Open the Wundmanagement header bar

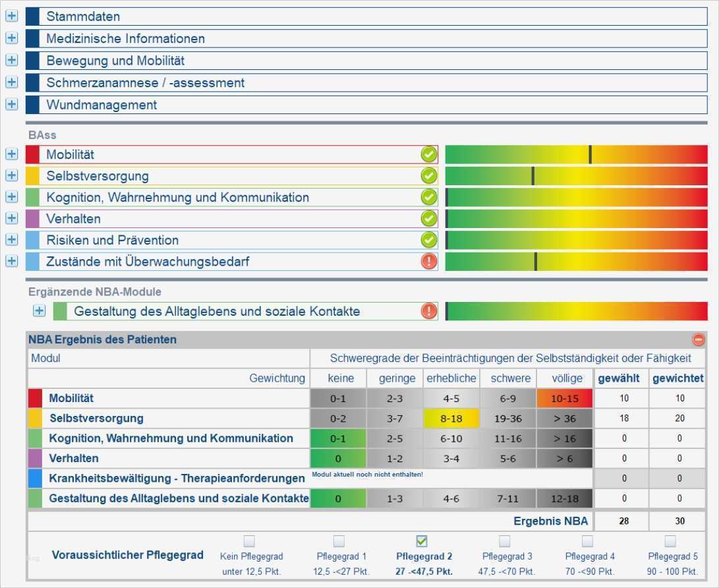(366, 105)
